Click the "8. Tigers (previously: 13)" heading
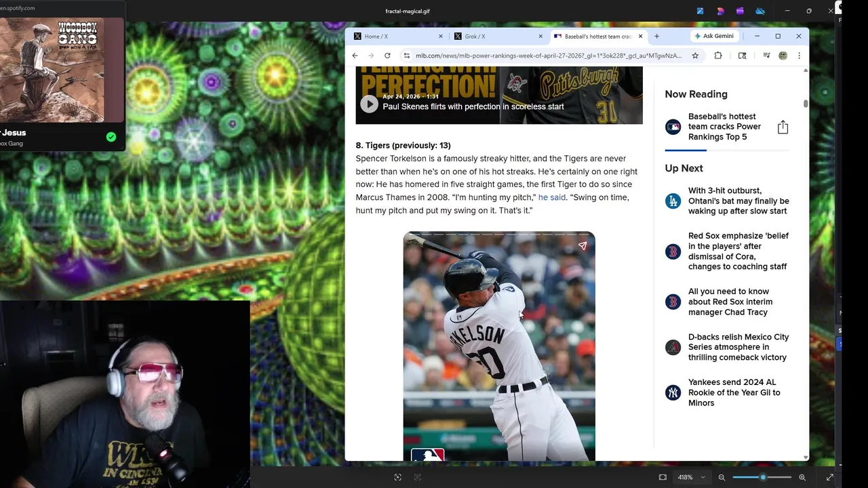This screenshot has height=488, width=868. tap(403, 145)
